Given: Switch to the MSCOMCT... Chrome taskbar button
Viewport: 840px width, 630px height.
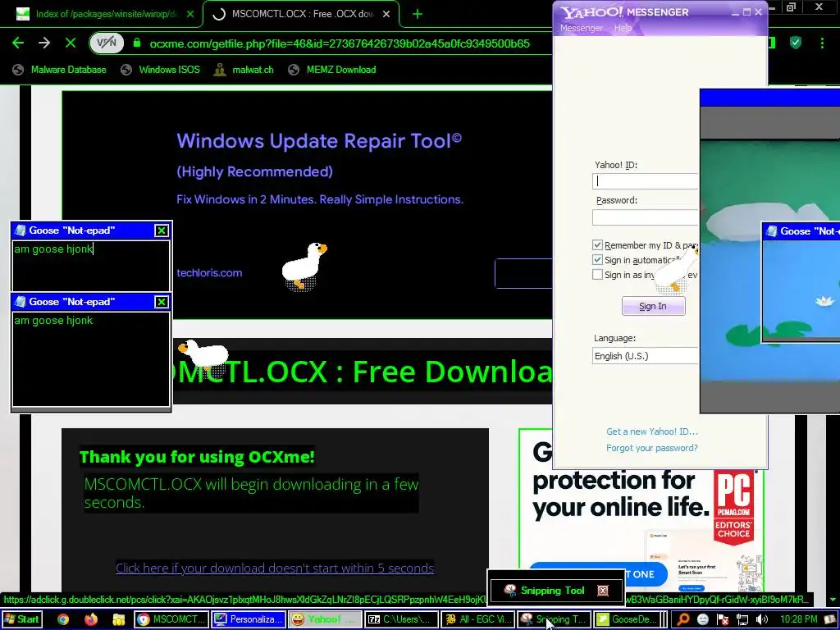Looking at the screenshot, I should click(171, 619).
